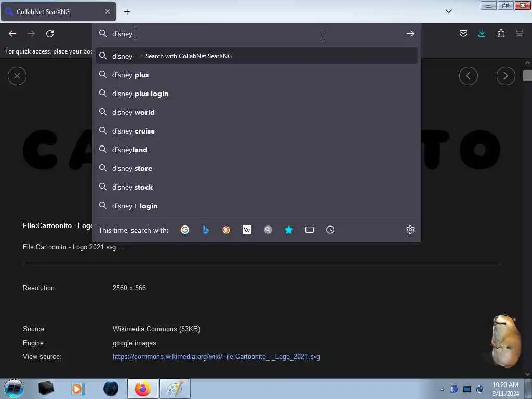Click the go arrow in address bar
This screenshot has height=399, width=532.
pos(410,34)
